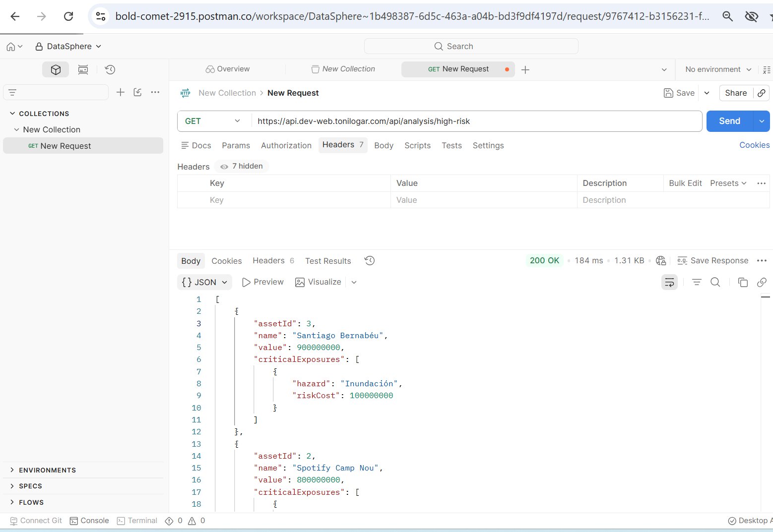Toggle word wrap in response body
Image resolution: width=773 pixels, height=532 pixels.
pyautogui.click(x=669, y=283)
